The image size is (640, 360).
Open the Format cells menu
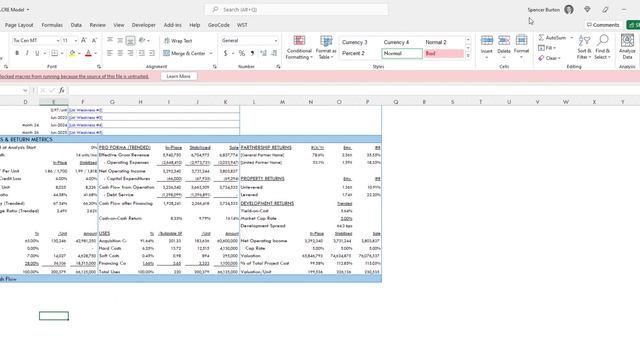(521, 47)
